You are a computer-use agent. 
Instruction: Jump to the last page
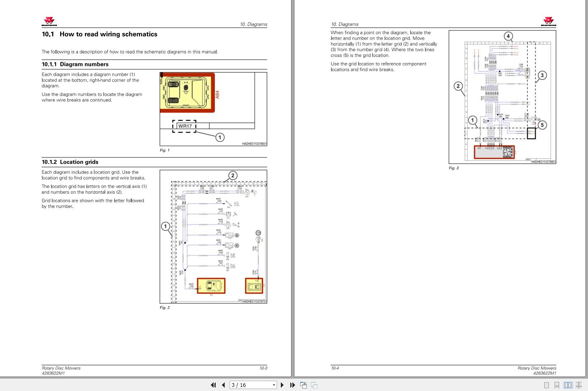pyautogui.click(x=292, y=385)
